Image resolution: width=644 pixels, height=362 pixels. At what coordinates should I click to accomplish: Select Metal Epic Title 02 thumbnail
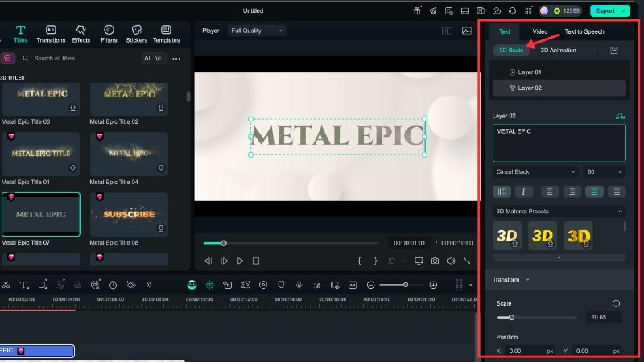[129, 99]
